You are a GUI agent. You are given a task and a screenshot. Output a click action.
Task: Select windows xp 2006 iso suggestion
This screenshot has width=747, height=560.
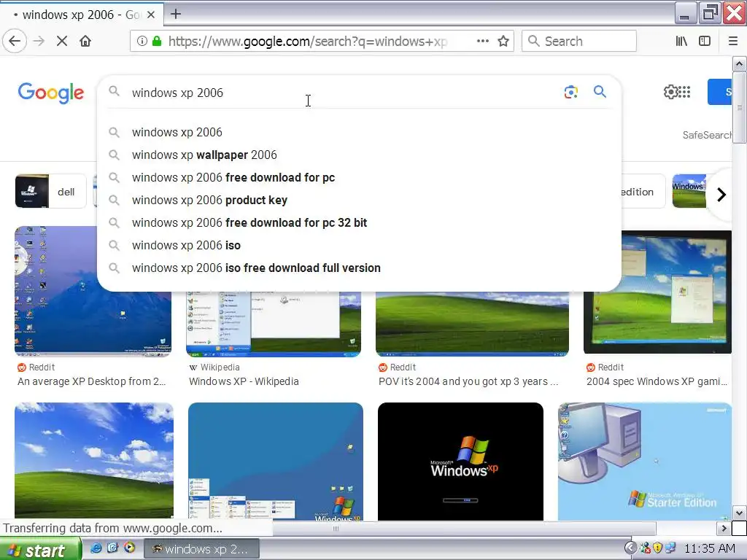tap(359, 245)
